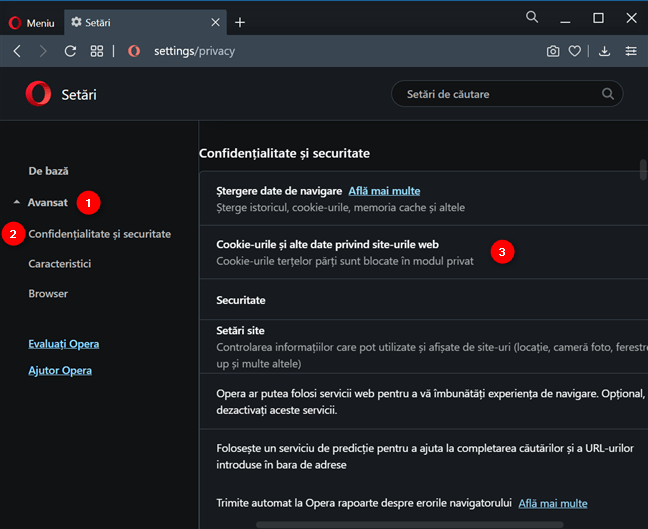Select De bază in sidebar
The width and height of the screenshot is (648, 529).
[48, 171]
